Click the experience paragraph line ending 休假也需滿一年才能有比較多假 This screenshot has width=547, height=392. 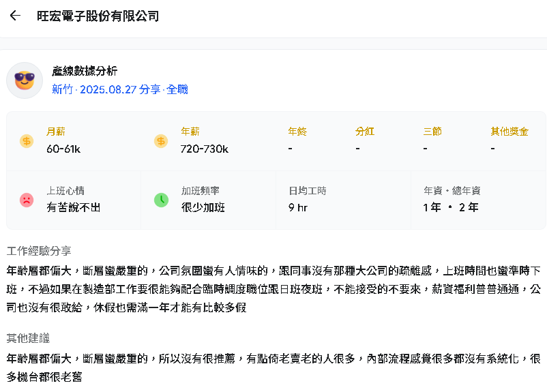click(126, 307)
